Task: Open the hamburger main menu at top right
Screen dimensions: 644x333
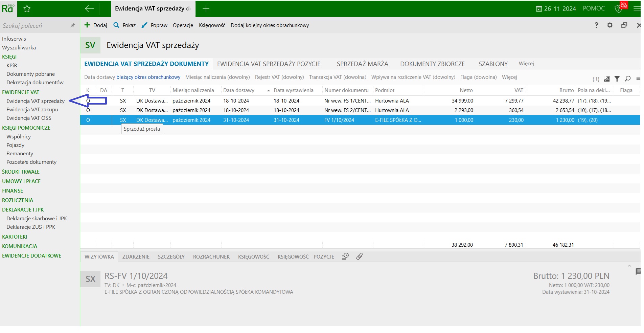Action: 637,8
